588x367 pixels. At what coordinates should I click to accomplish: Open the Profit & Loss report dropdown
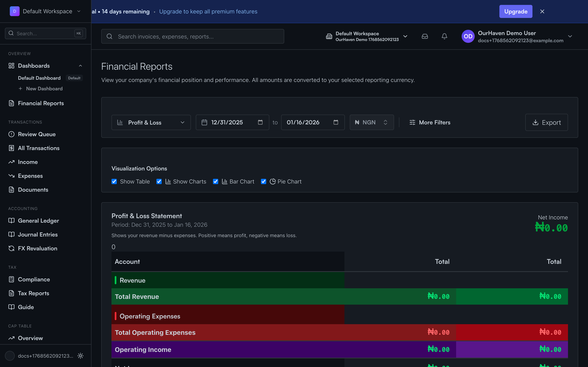(151, 122)
